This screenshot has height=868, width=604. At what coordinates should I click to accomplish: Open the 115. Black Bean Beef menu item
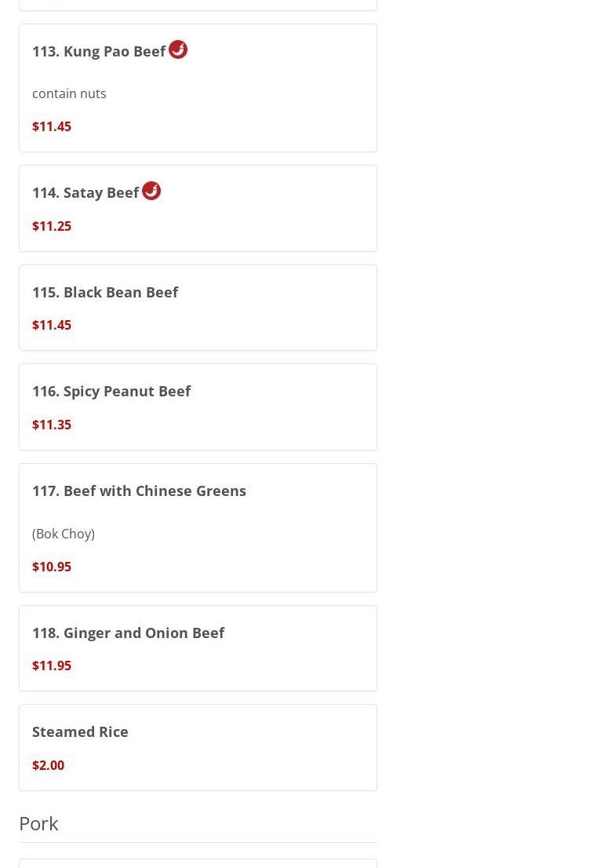(105, 292)
